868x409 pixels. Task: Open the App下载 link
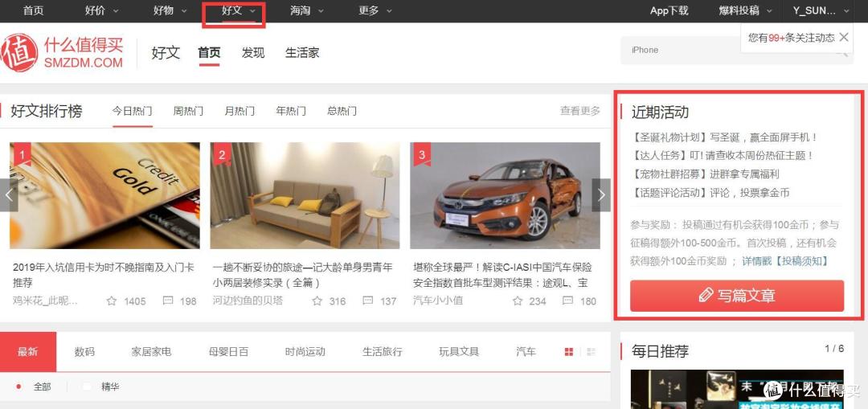(669, 10)
